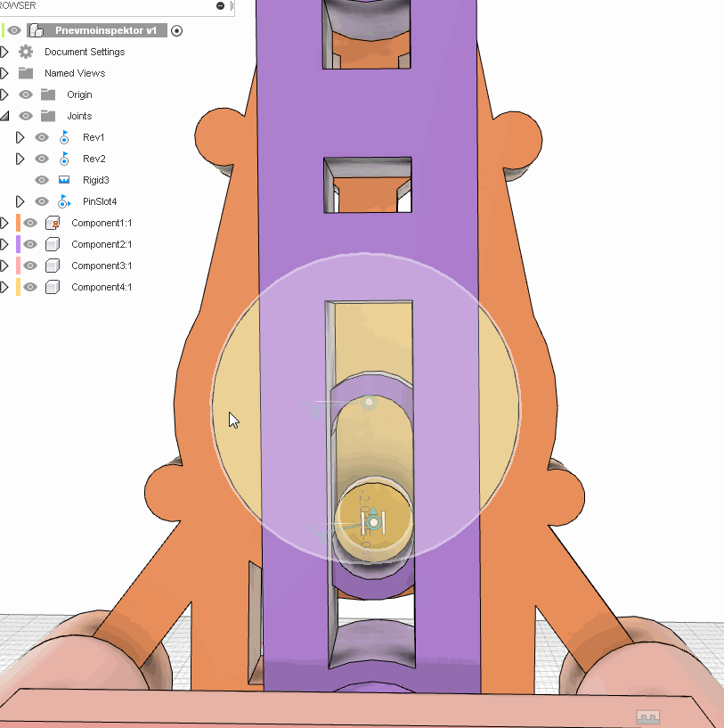Expand the Origin folder

click(4, 94)
